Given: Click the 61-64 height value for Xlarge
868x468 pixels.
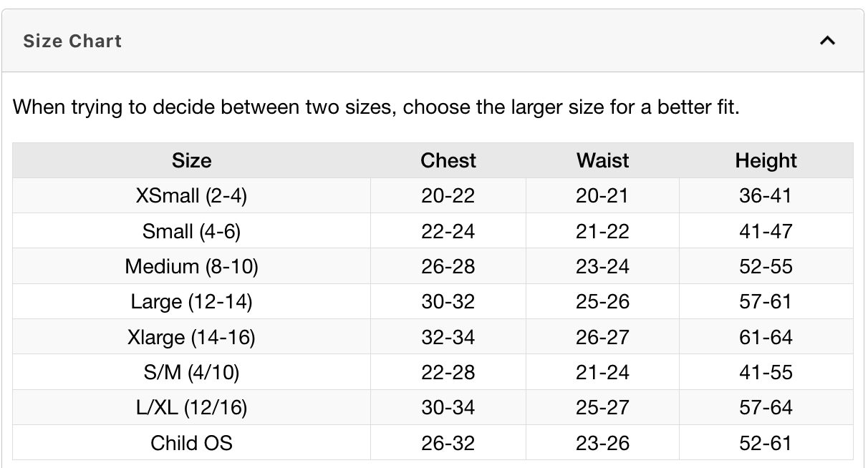Looking at the screenshot, I should tap(766, 337).
